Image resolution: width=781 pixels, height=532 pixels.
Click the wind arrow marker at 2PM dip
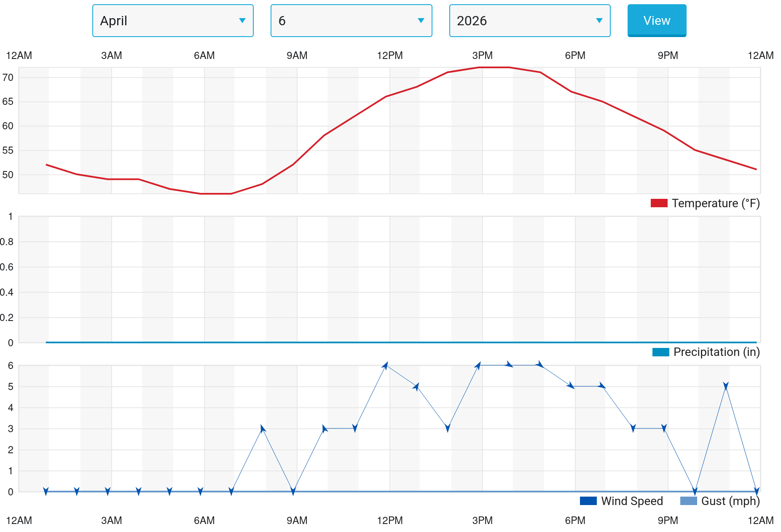click(x=448, y=428)
